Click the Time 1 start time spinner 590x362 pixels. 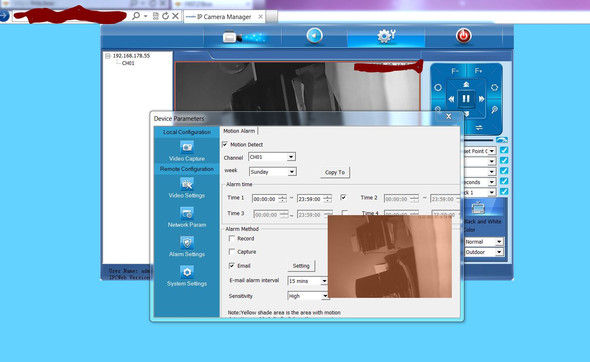point(283,199)
